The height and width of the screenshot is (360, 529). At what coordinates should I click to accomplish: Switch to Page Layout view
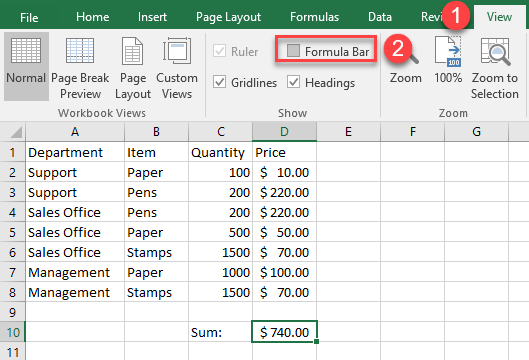[x=133, y=68]
